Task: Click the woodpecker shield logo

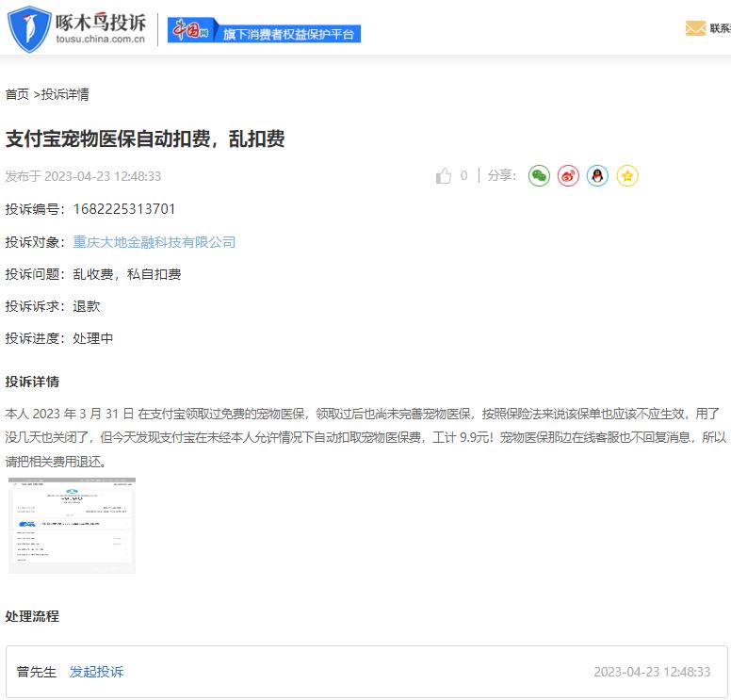Action: click(x=29, y=29)
